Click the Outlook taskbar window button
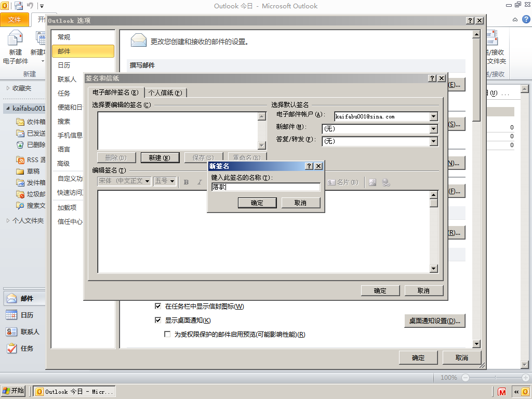The width and height of the screenshot is (532, 399). tap(74, 392)
